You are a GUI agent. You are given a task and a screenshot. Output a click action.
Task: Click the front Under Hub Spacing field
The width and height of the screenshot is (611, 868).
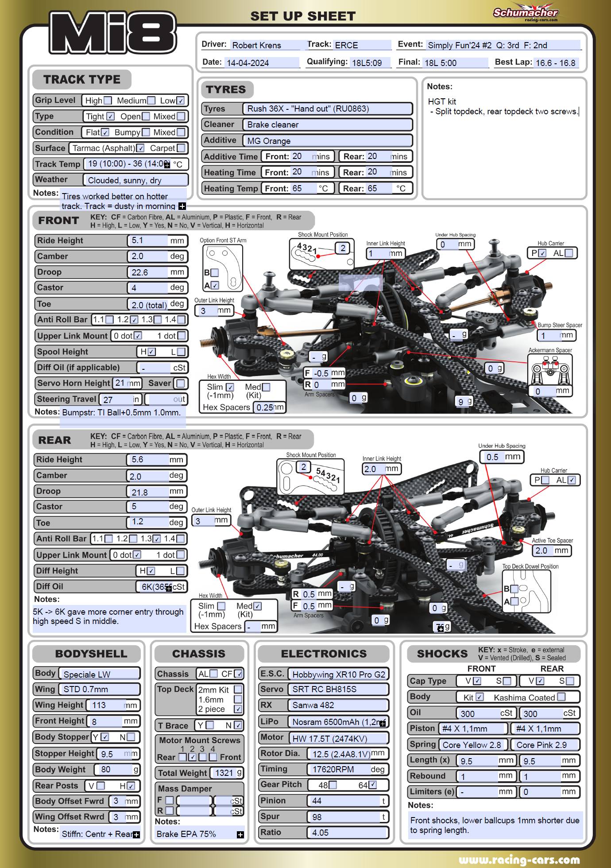tap(448, 244)
